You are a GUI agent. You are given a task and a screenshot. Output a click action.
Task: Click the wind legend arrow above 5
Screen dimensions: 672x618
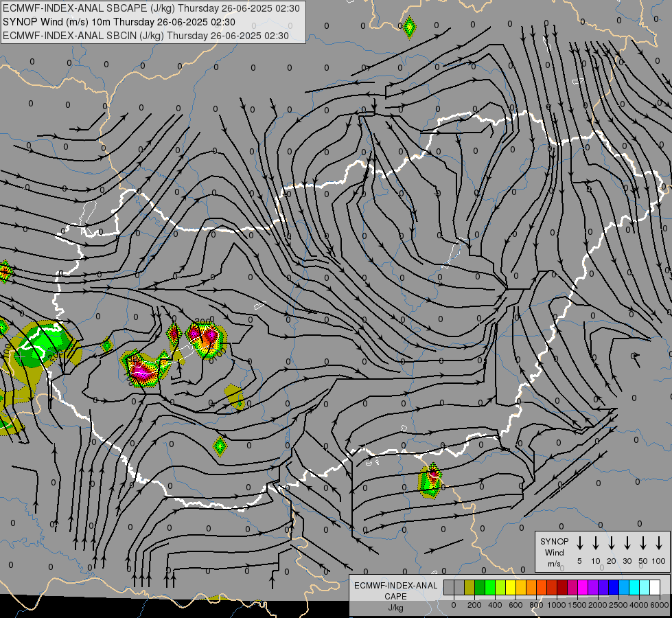(579, 543)
